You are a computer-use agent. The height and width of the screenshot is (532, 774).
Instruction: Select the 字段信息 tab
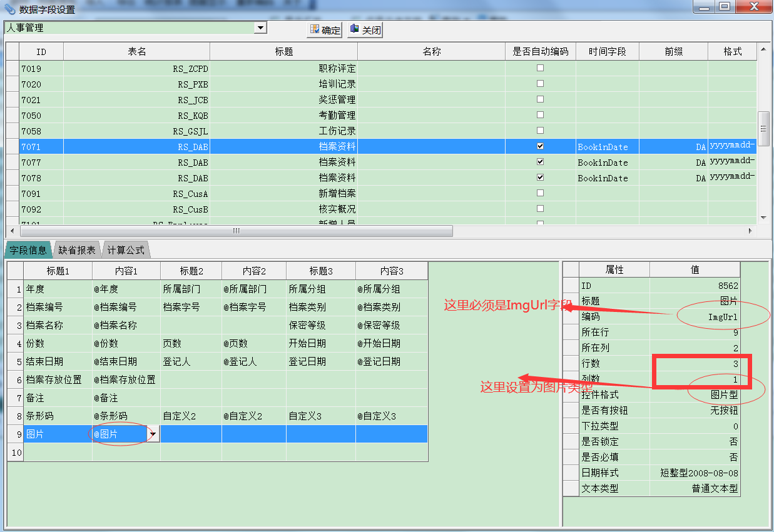(x=28, y=250)
